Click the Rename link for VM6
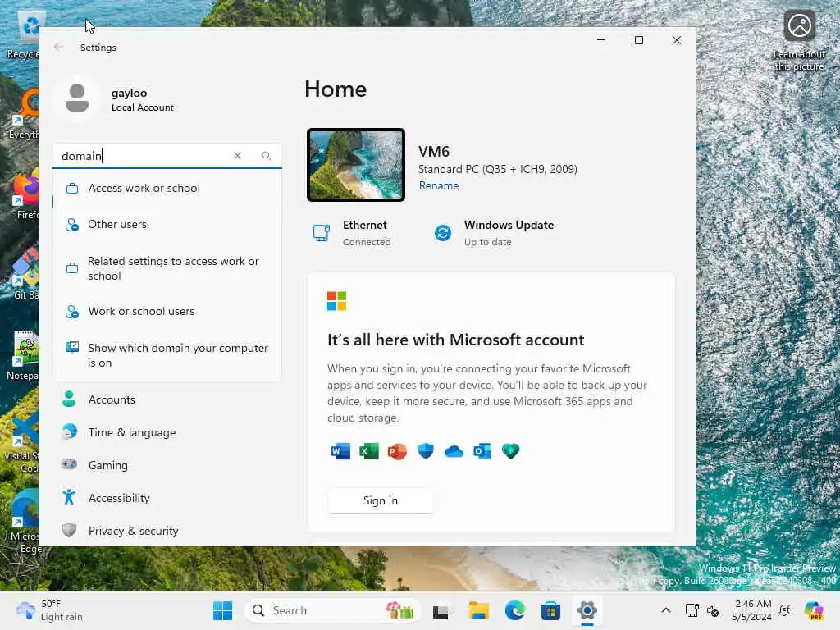 tap(438, 186)
